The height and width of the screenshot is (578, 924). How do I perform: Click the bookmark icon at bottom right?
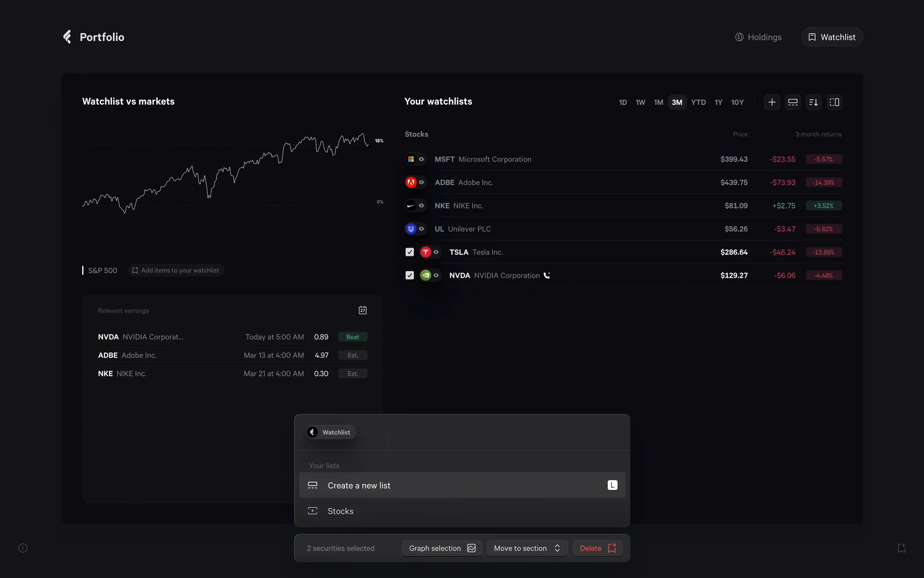[x=901, y=548]
